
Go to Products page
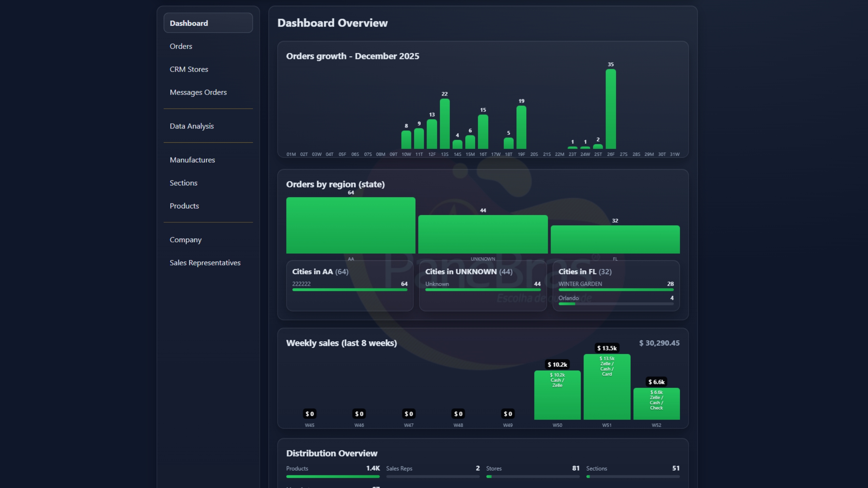(x=184, y=206)
